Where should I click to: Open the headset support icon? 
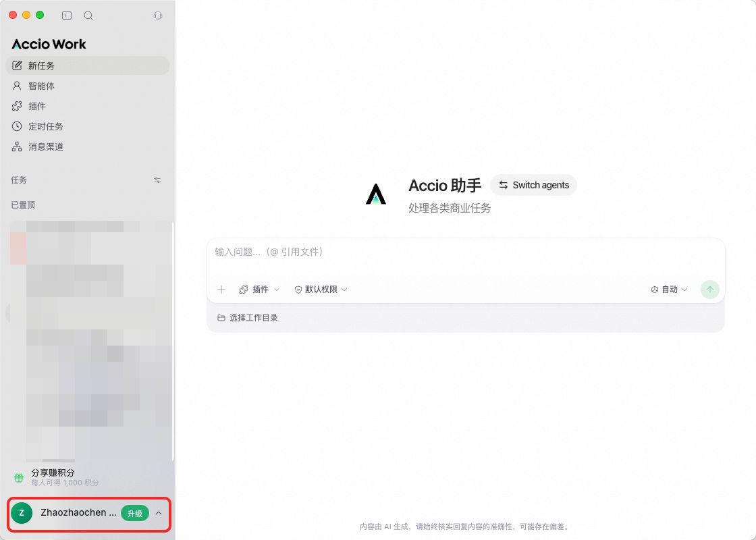pyautogui.click(x=158, y=16)
